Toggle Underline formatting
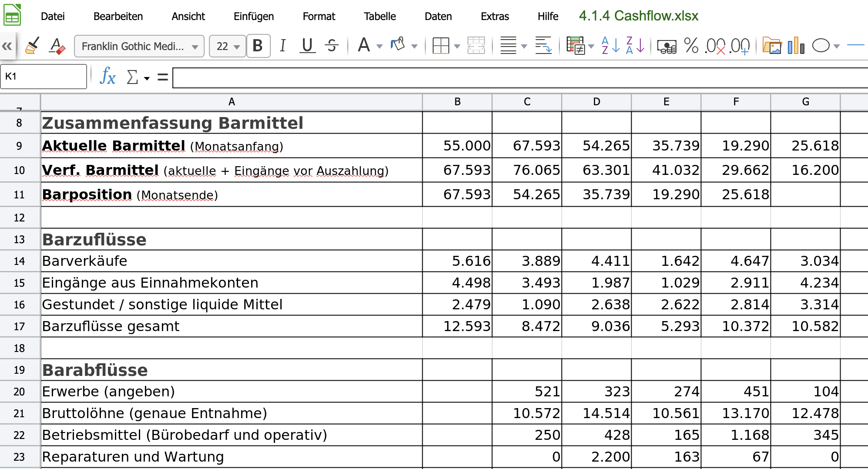 click(307, 46)
